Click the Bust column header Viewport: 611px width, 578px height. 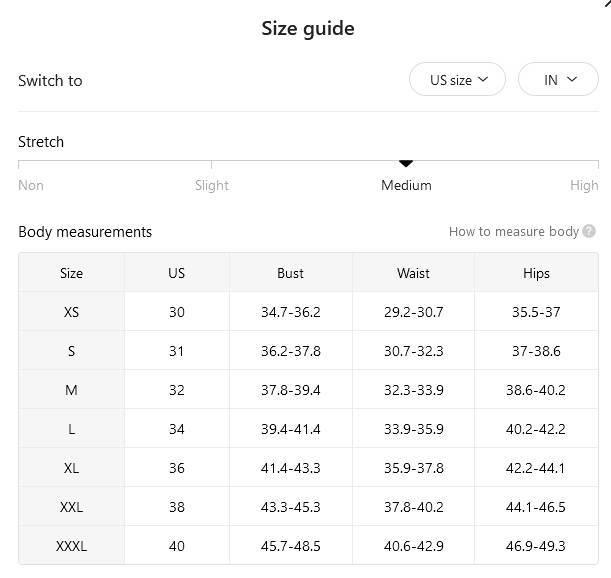(x=291, y=273)
